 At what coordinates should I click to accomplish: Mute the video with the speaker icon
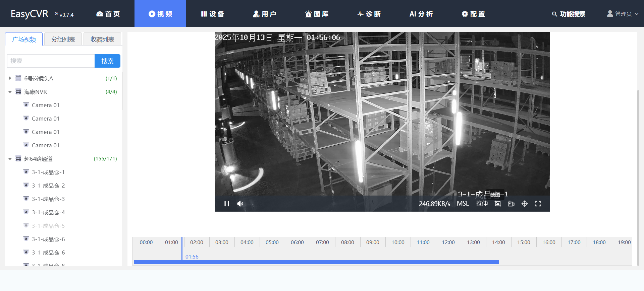240,204
